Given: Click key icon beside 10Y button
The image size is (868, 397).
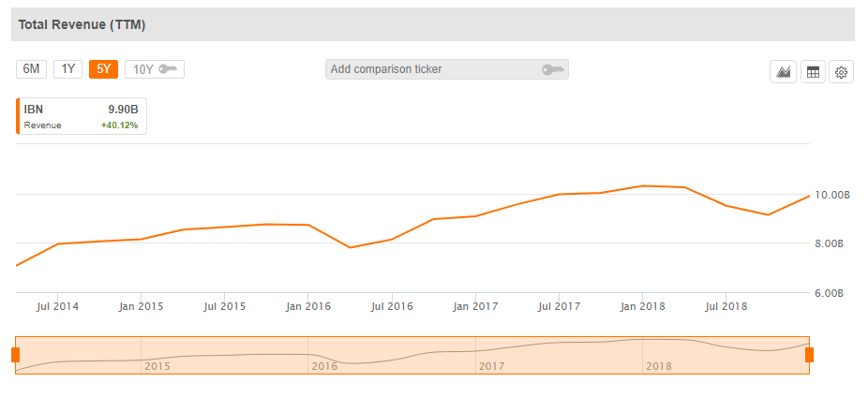Looking at the screenshot, I should 169,69.
